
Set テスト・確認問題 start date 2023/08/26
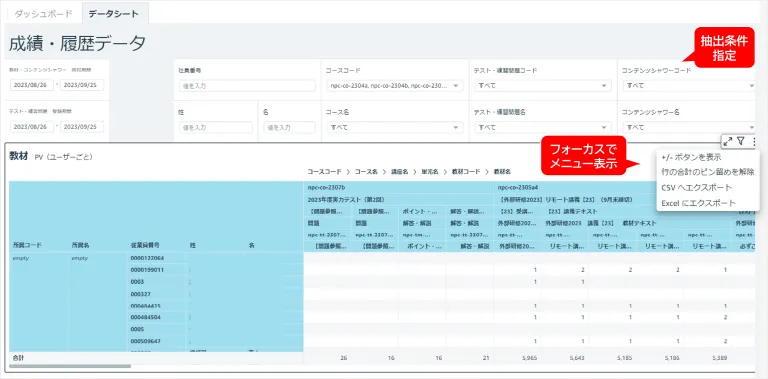coord(32,127)
